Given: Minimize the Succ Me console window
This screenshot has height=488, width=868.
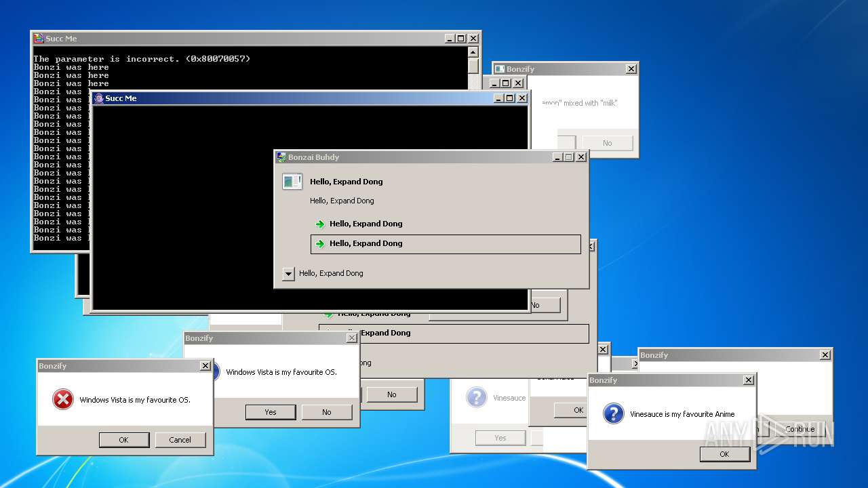Looking at the screenshot, I should (x=450, y=39).
